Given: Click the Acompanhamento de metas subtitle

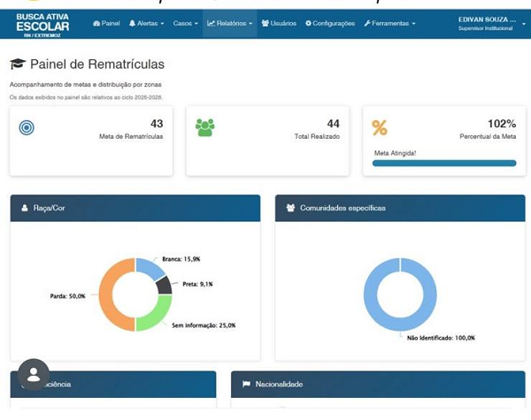Looking at the screenshot, I should point(85,84).
